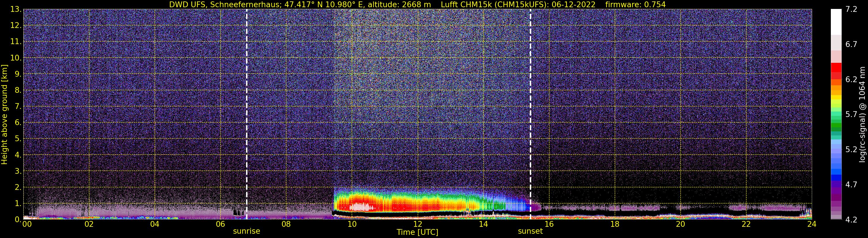Click the colorbar tick value 4.2
The height and width of the screenshot is (238, 868).
[x=851, y=220]
